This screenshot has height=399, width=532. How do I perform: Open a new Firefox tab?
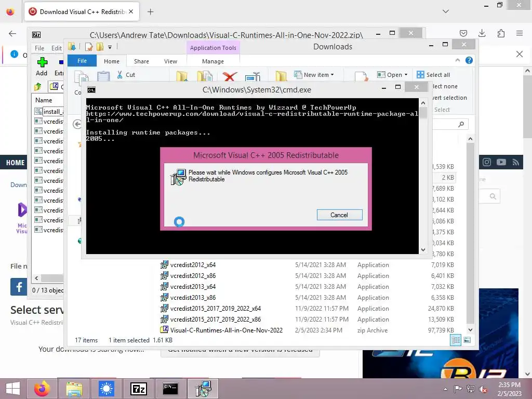pos(150,11)
